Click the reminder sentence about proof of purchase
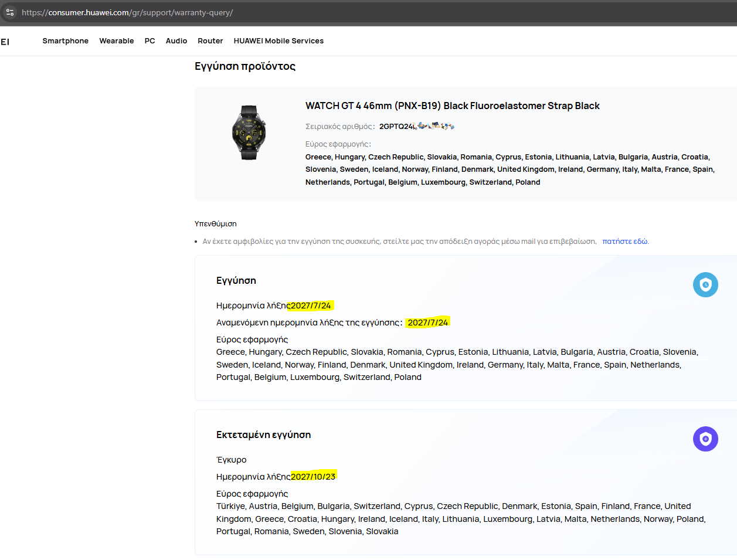Image resolution: width=737 pixels, height=560 pixels. tap(399, 242)
